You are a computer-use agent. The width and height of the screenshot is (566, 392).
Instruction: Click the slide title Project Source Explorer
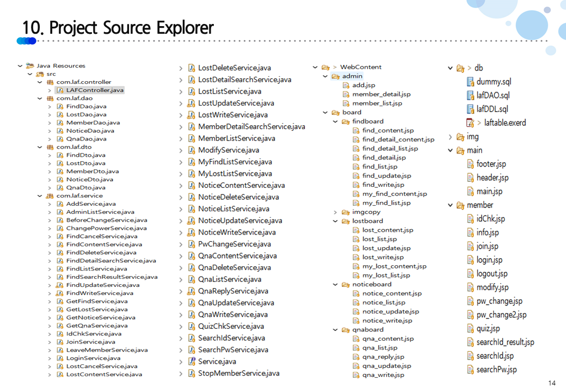(x=131, y=27)
